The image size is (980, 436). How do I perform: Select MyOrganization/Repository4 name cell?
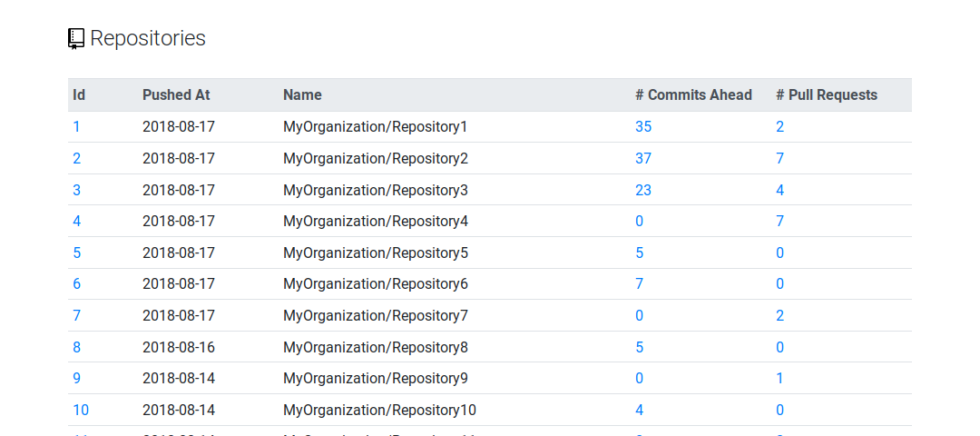coord(376,221)
